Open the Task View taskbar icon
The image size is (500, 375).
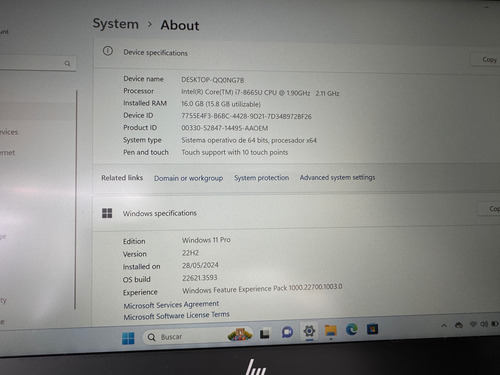(265, 334)
